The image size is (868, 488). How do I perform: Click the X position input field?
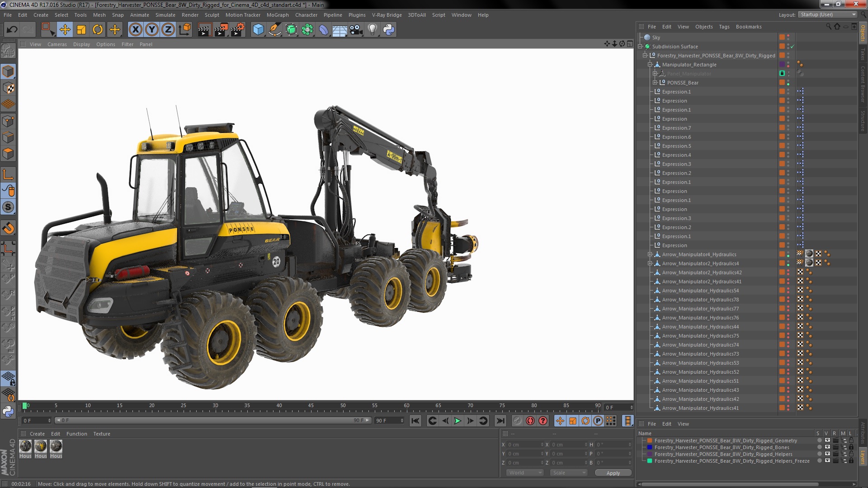[x=524, y=445]
